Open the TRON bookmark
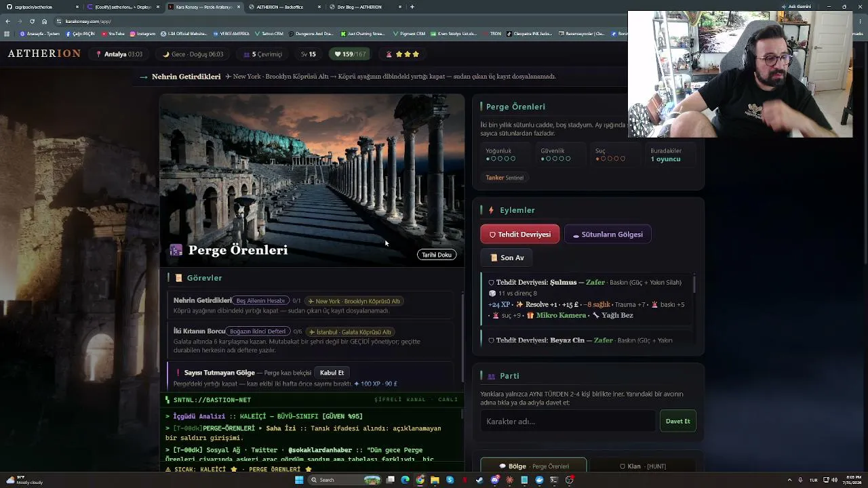The image size is (868, 488). 492,33
